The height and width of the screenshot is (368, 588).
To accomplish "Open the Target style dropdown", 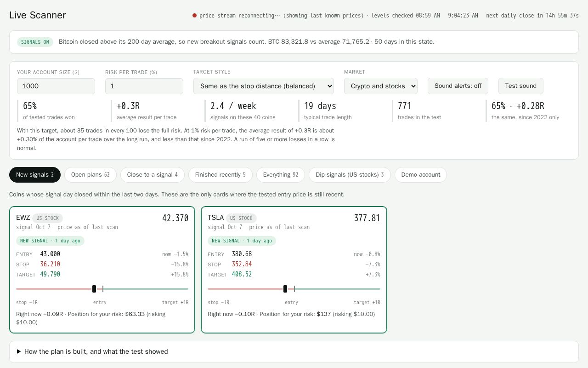I will tap(264, 86).
